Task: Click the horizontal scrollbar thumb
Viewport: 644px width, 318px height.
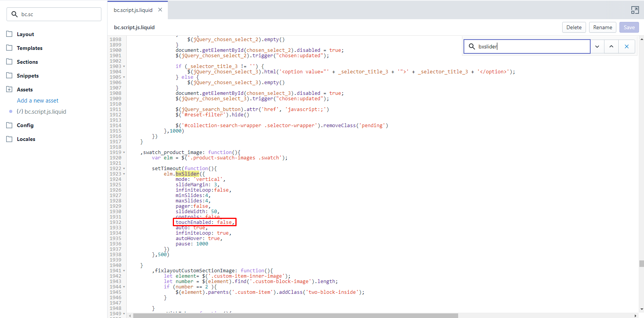Action: pos(296,316)
